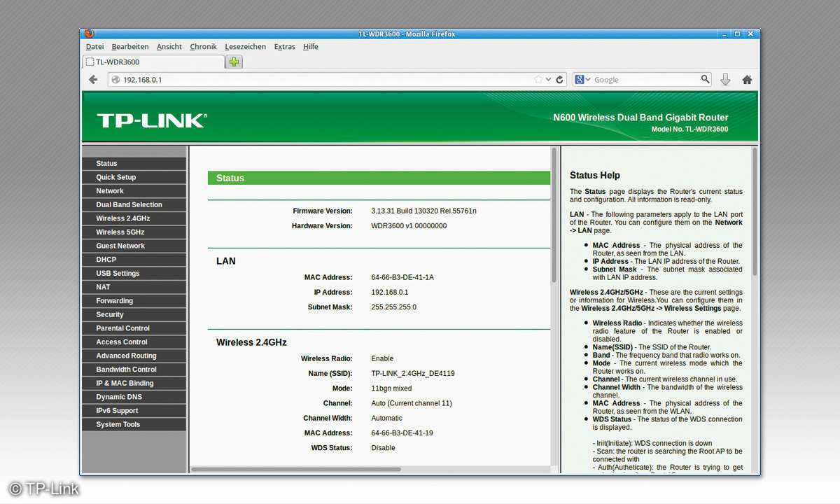Click the Status Help pane vertical scrollbar
Image resolution: width=840 pixels, height=504 pixels.
point(755,210)
